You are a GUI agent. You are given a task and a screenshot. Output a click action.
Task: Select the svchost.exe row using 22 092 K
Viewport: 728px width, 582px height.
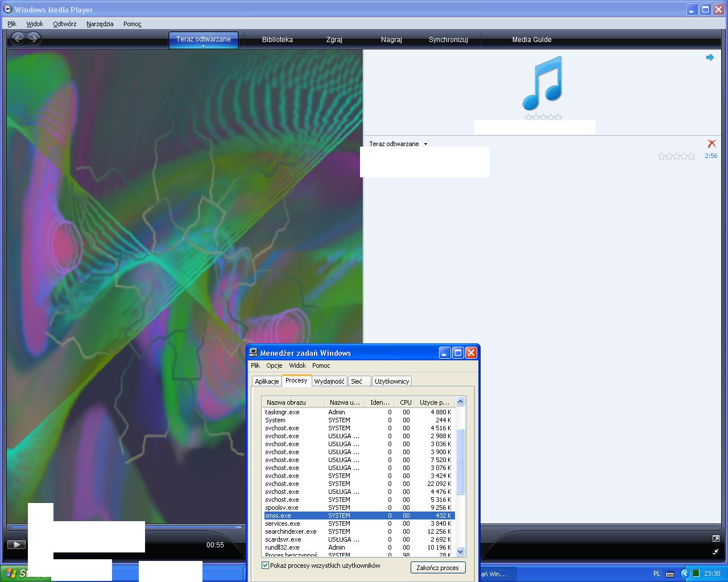(x=358, y=484)
